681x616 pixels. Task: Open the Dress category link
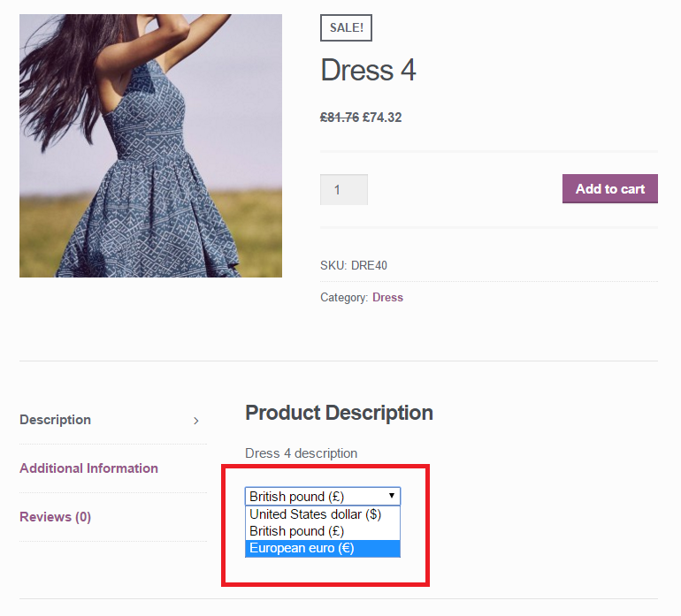pos(387,297)
